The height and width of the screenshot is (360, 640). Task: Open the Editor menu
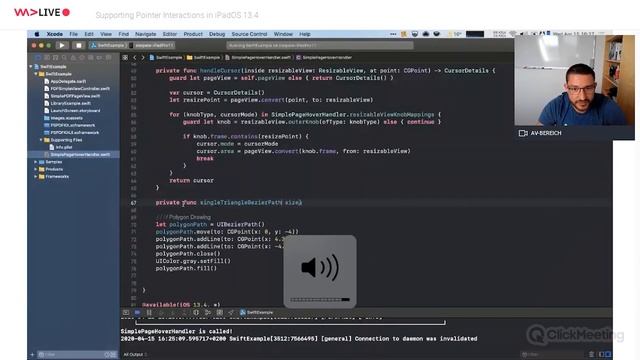point(170,34)
